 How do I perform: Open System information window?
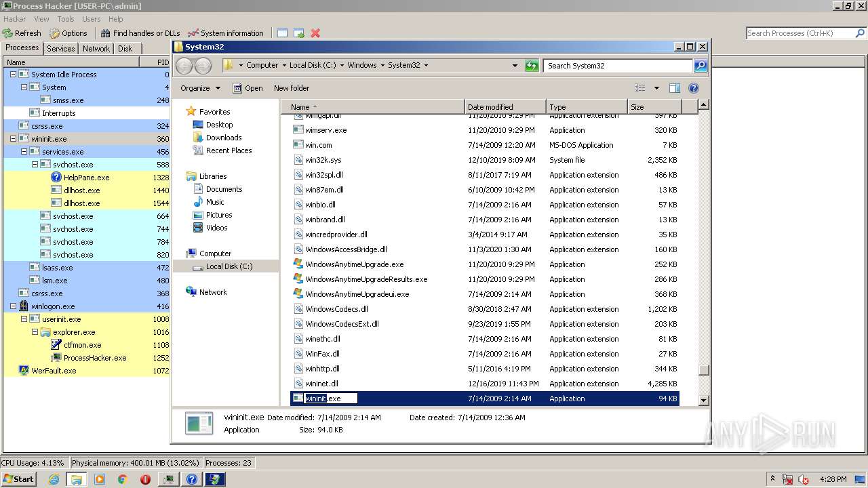coord(226,33)
